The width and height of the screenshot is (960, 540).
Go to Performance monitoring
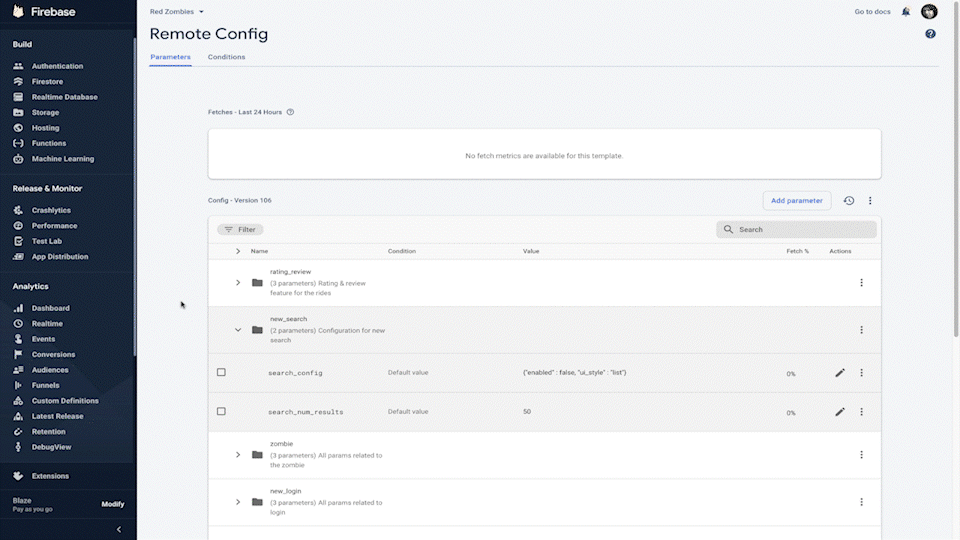54,226
